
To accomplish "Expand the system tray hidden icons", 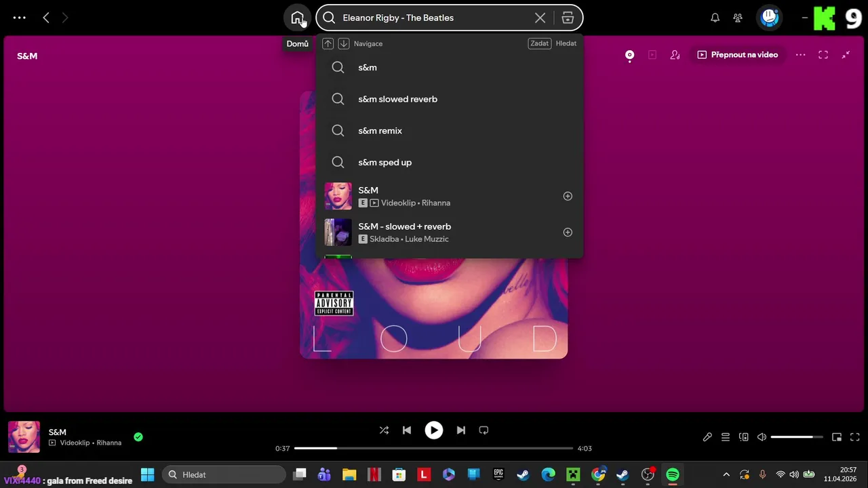I will (726, 474).
